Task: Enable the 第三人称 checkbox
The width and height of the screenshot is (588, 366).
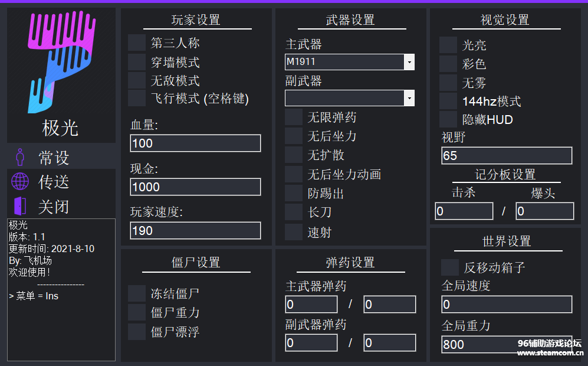Action: [x=137, y=43]
